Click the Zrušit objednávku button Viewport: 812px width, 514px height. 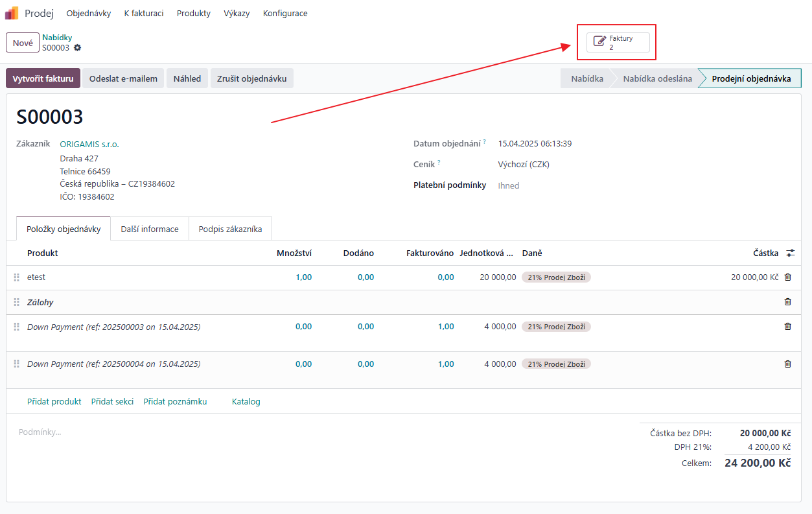tap(252, 79)
